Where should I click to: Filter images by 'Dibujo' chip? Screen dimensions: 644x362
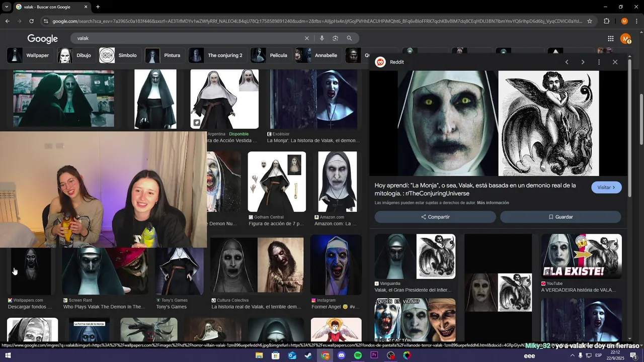tap(76, 55)
